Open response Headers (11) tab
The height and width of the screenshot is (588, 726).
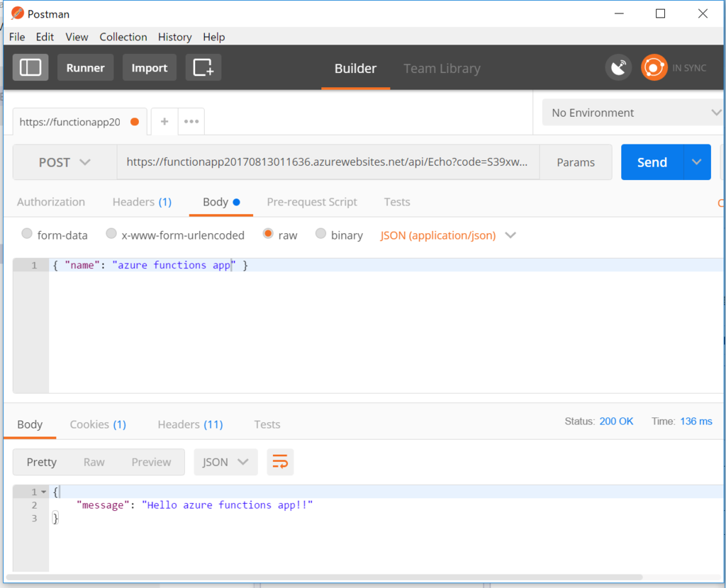click(190, 424)
